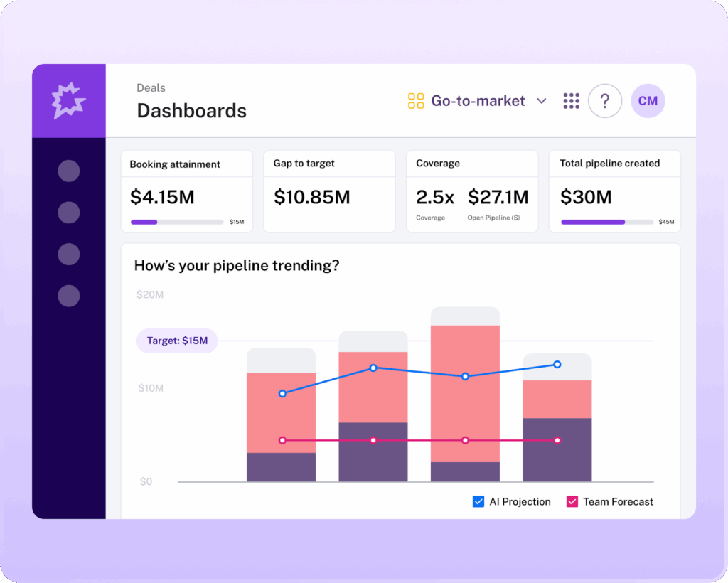
Task: Select the Deals menu label
Action: (x=151, y=87)
